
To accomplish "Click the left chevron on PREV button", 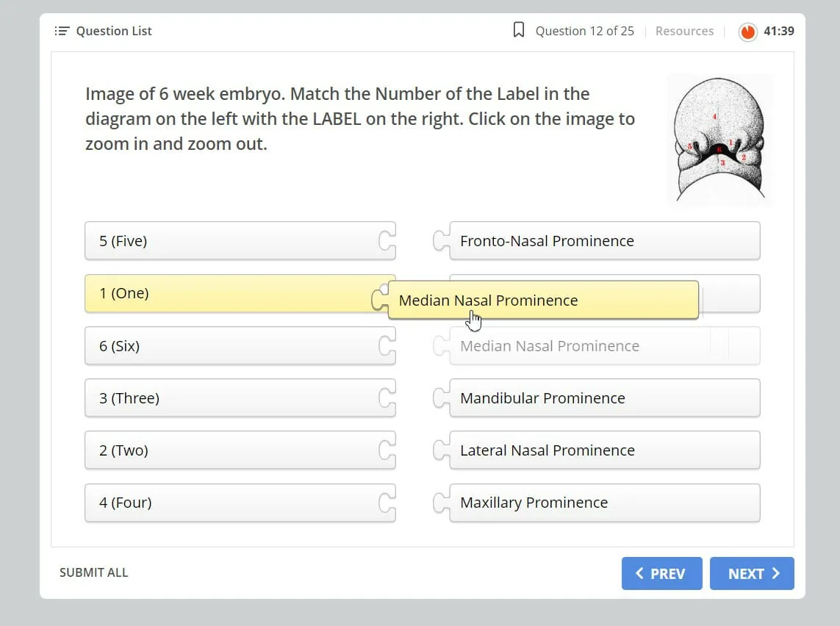I will pos(639,574).
